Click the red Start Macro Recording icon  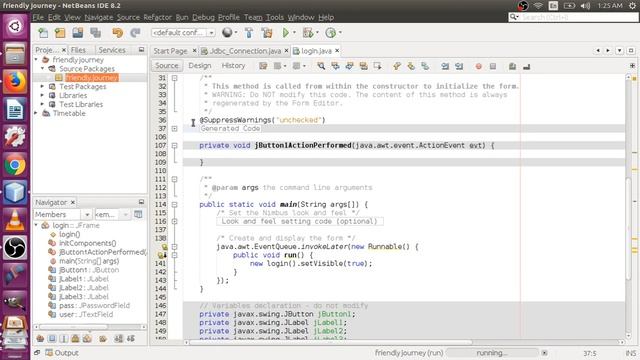point(478,66)
